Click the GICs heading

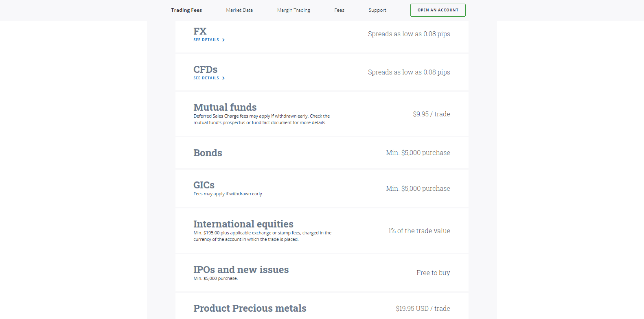point(204,185)
